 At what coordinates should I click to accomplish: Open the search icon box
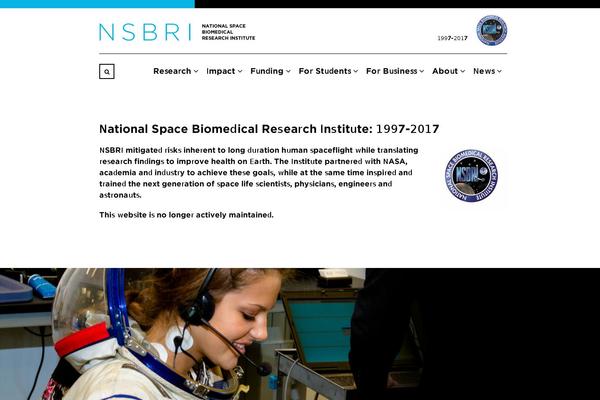[x=107, y=72]
